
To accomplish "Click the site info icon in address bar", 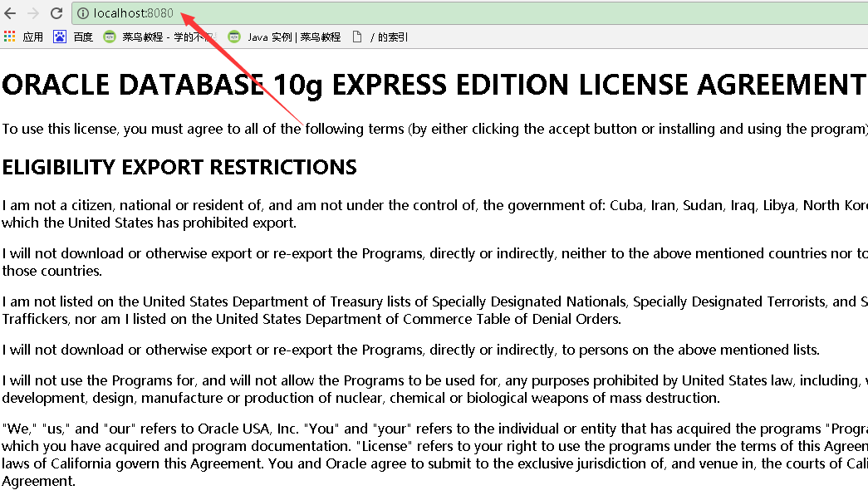I will (x=82, y=13).
